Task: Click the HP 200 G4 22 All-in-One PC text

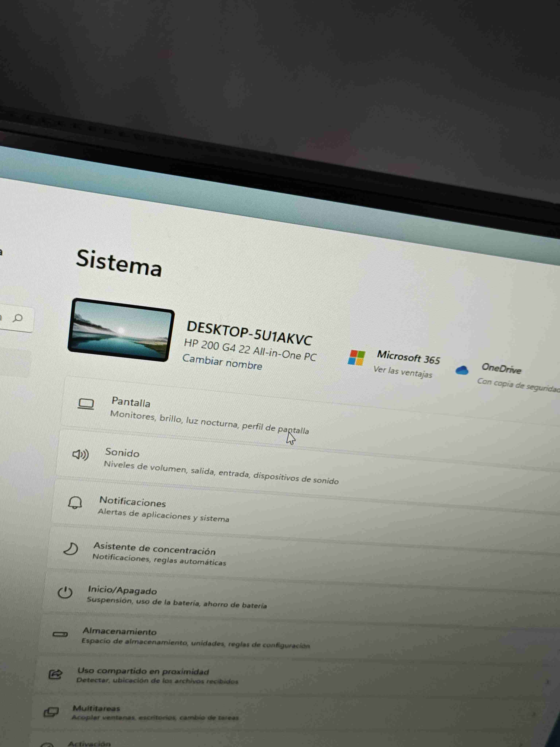Action: tap(250, 350)
